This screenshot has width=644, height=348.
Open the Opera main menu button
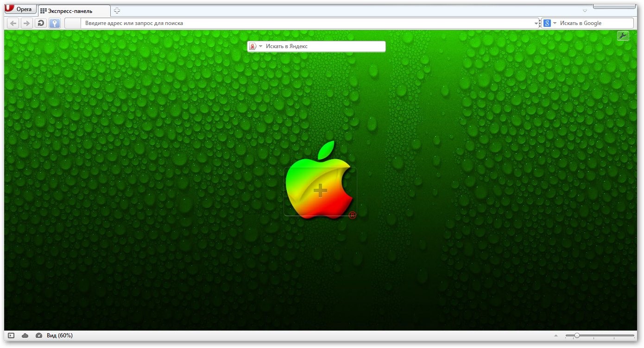(20, 9)
